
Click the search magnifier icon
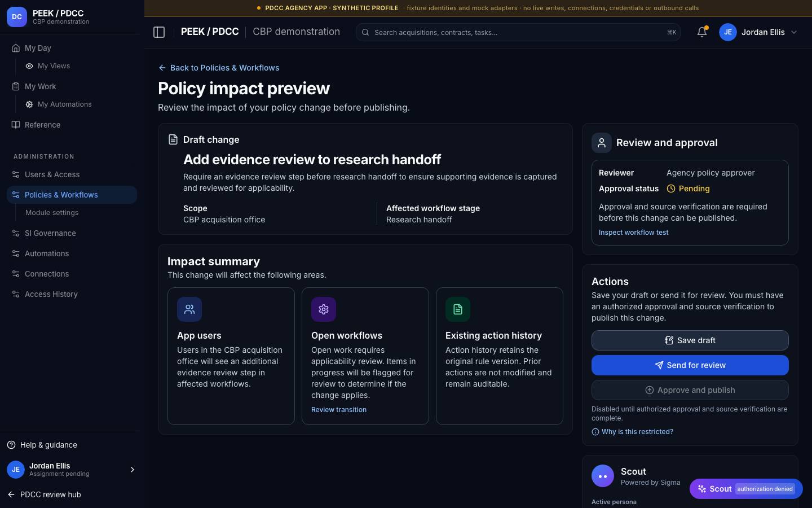[365, 32]
